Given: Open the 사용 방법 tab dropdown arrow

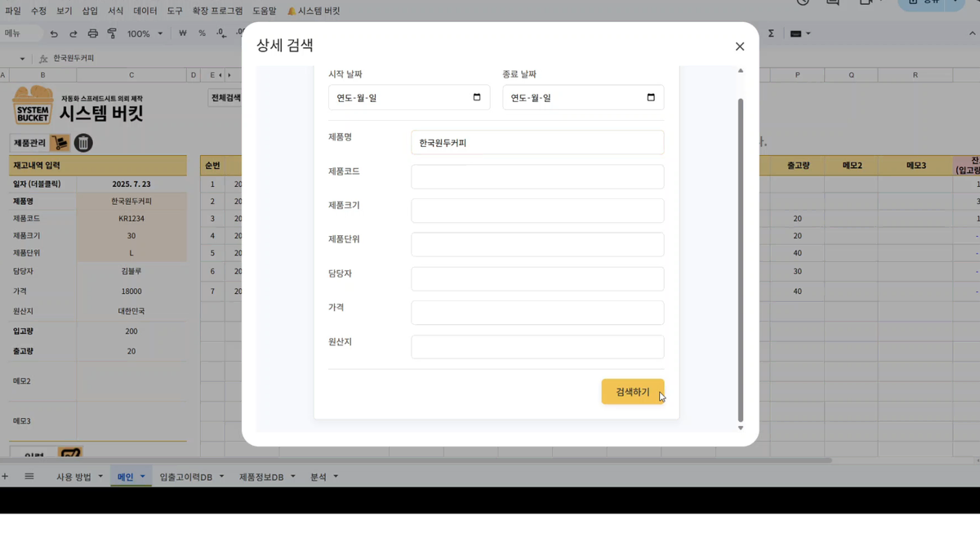Looking at the screenshot, I should point(100,476).
